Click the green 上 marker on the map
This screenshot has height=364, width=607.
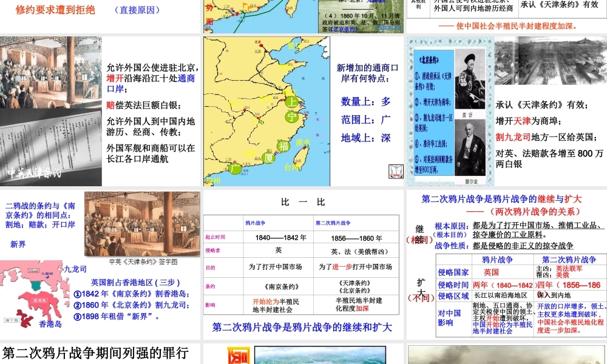[291, 102]
